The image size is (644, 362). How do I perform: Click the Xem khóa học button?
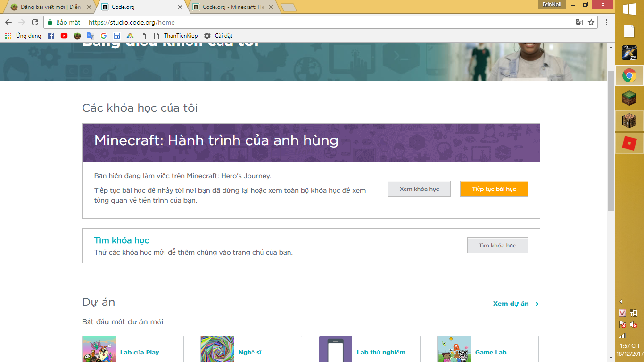point(419,189)
